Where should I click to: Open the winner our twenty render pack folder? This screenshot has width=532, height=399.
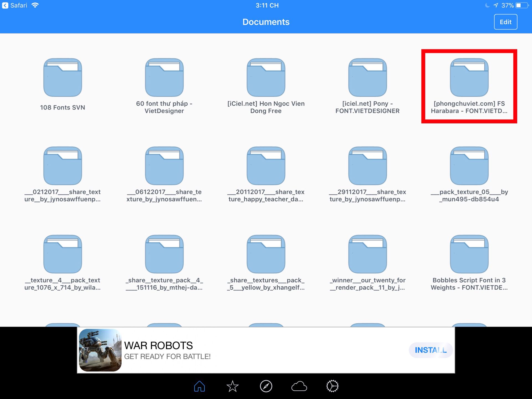[x=367, y=254]
